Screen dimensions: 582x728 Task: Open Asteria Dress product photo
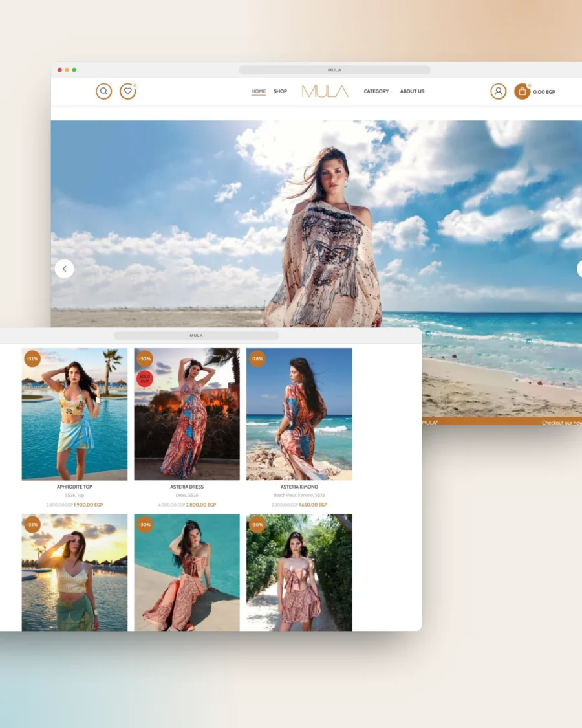187,414
